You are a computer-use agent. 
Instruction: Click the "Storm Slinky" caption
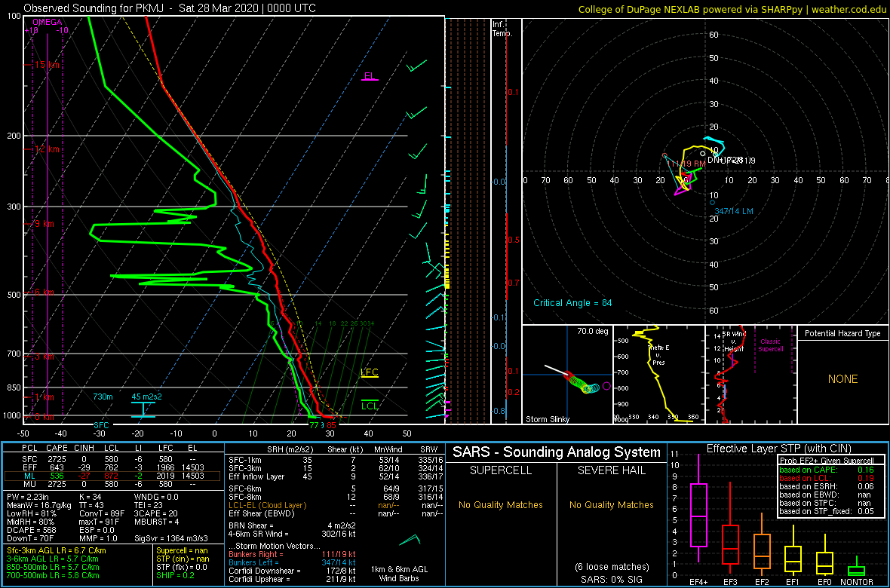tap(546, 419)
